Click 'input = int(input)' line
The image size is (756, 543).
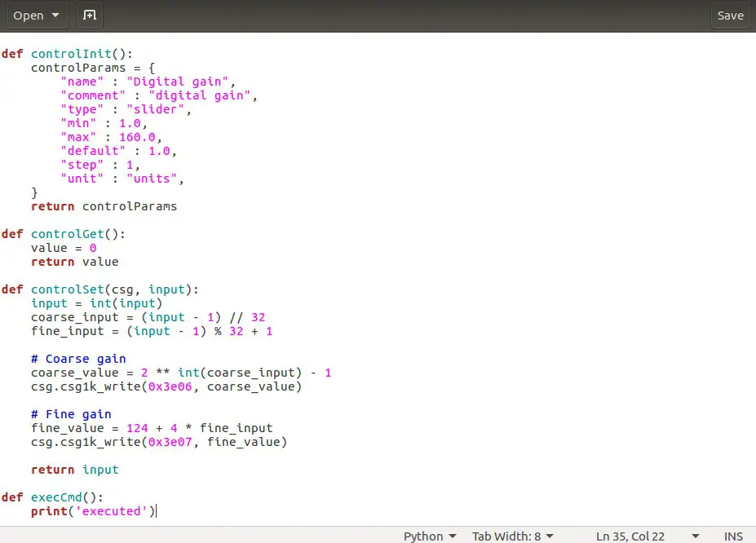96,303
